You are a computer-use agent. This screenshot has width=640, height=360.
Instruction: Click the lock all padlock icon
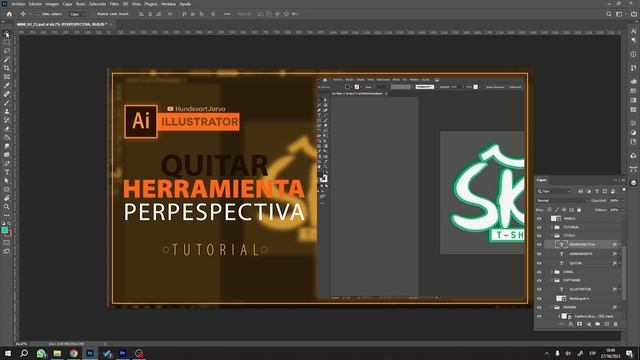click(x=579, y=210)
